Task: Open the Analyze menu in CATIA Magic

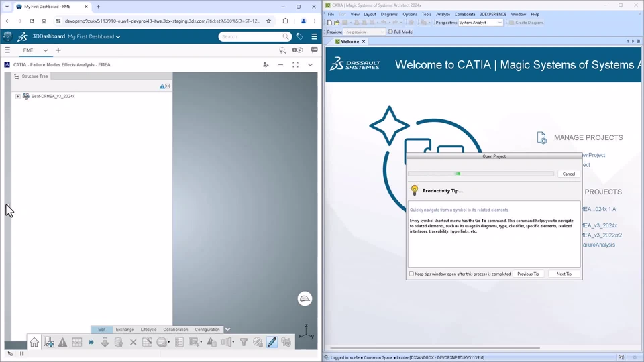Action: click(x=443, y=14)
